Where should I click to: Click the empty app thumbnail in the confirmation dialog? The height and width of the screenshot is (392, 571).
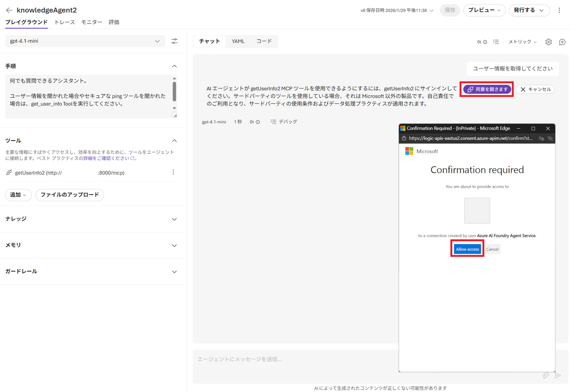[477, 211]
